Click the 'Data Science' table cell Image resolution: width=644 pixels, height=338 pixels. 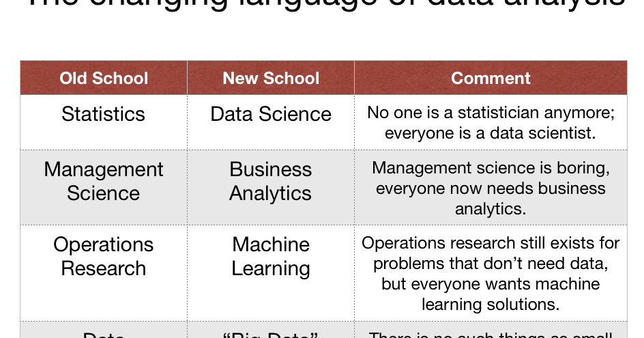coord(271,114)
